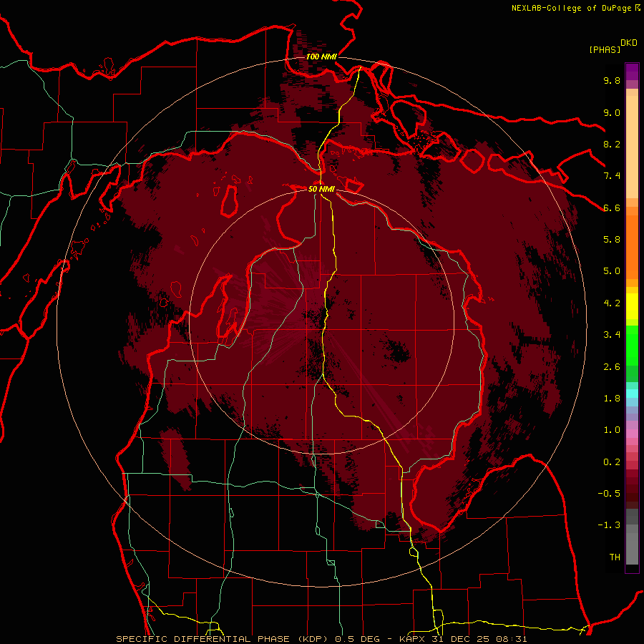Click the 1.8 scale value
The image size is (644, 644).
612,399
